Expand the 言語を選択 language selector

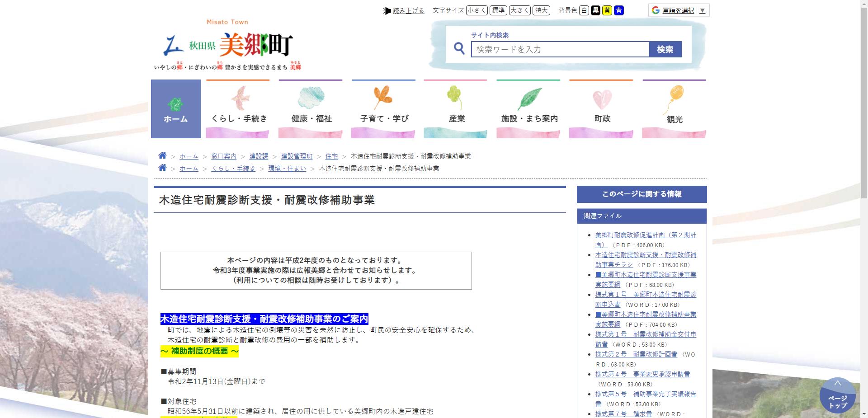click(678, 10)
